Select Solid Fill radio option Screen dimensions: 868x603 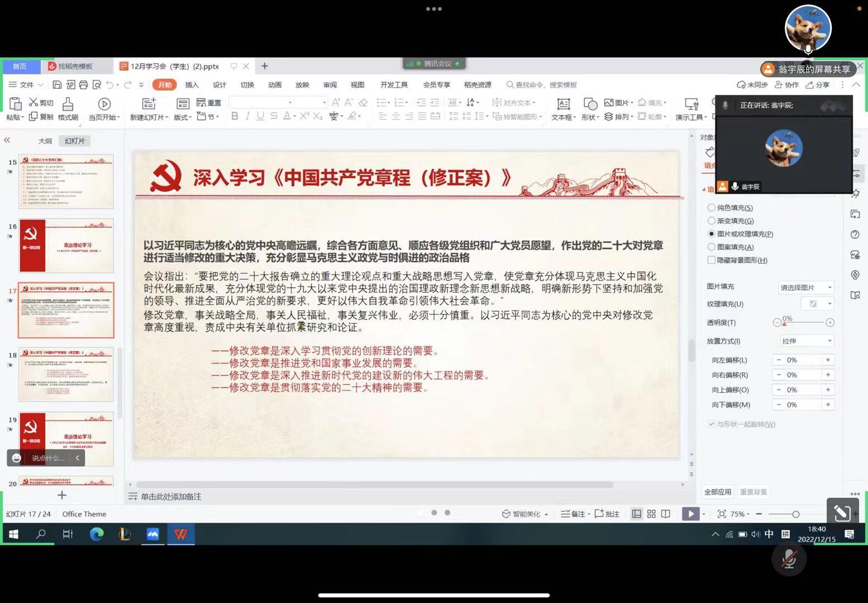(711, 208)
